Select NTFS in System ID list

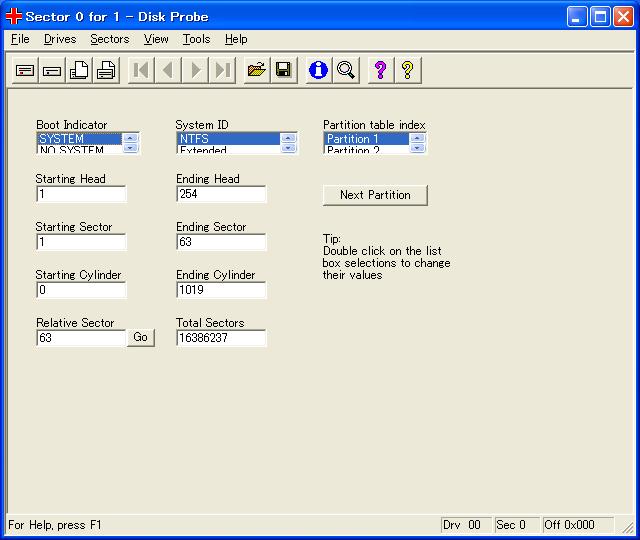tap(229, 139)
